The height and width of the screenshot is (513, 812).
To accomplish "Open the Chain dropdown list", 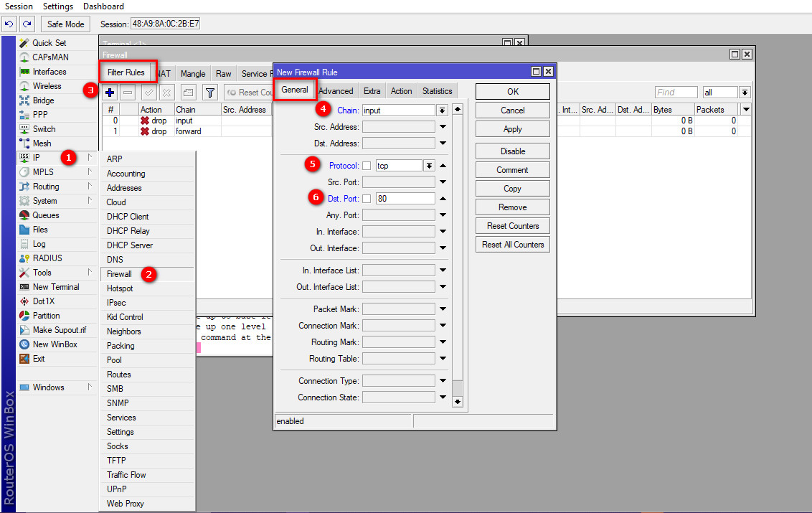I will (x=443, y=110).
